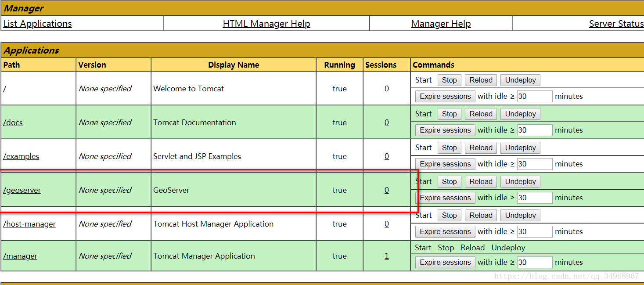Expire sessions for GeoServer
Image resolution: width=644 pixels, height=285 pixels.
tap(445, 198)
